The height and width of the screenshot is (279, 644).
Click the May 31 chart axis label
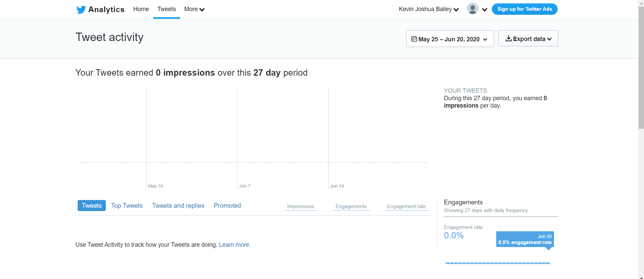pyautogui.click(x=156, y=186)
